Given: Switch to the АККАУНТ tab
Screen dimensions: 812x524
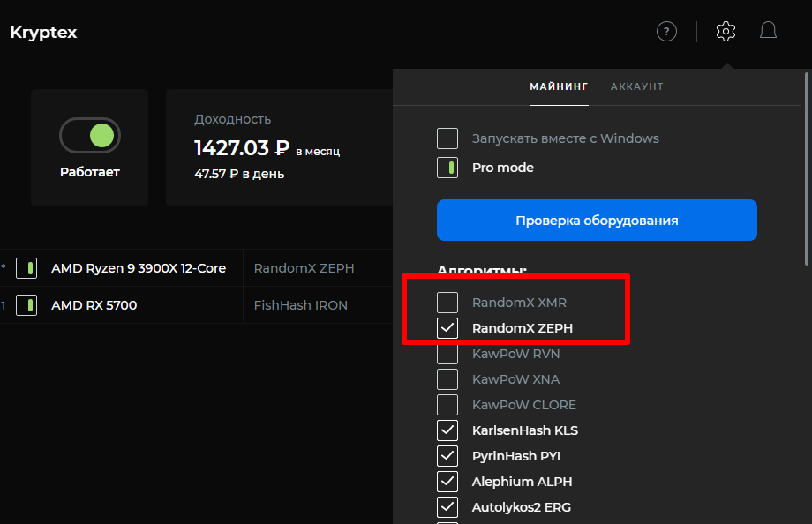Looking at the screenshot, I should [x=637, y=86].
